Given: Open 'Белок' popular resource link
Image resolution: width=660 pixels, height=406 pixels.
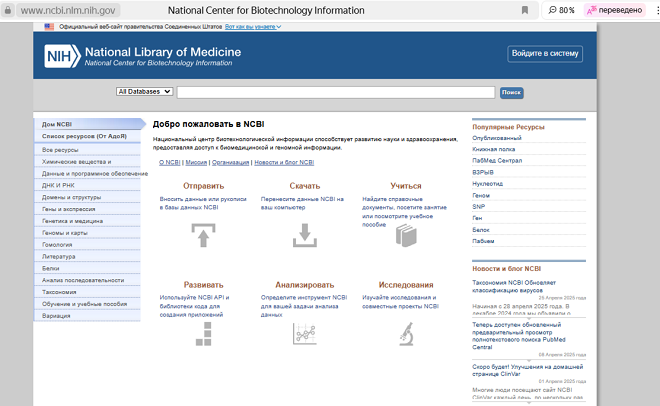Looking at the screenshot, I should pyautogui.click(x=481, y=230).
